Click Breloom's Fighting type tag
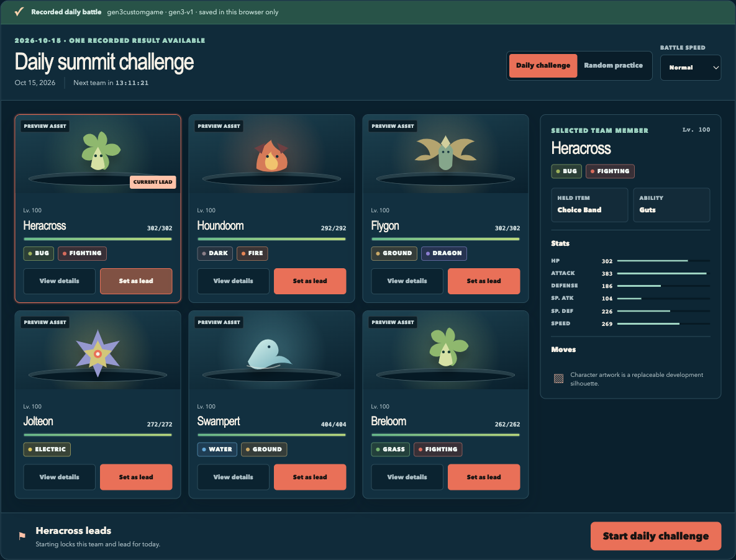736x560 pixels. click(x=438, y=449)
